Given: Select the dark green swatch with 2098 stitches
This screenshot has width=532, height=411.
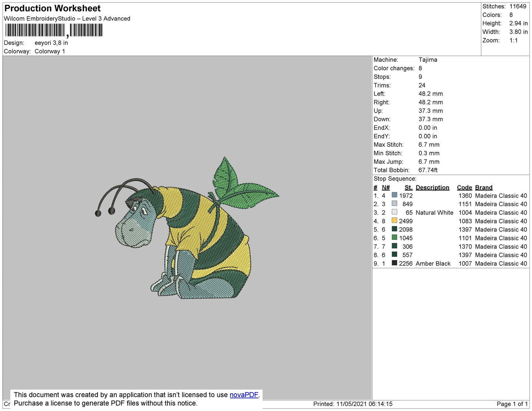Looking at the screenshot, I should pyautogui.click(x=394, y=229).
